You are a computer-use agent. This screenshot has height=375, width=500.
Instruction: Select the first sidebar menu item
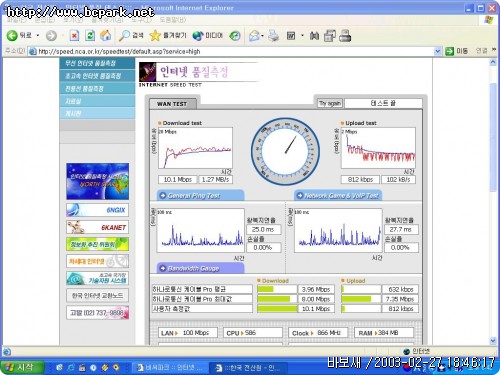97,63
